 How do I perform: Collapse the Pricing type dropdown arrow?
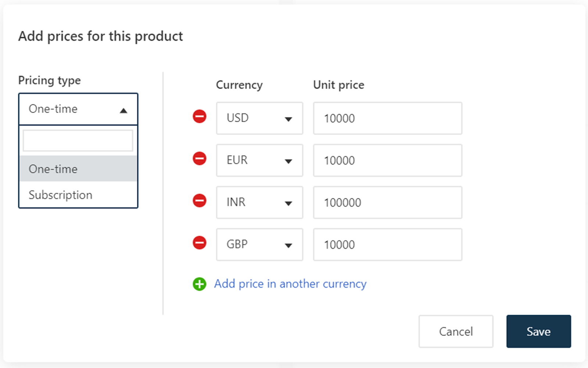coord(123,110)
